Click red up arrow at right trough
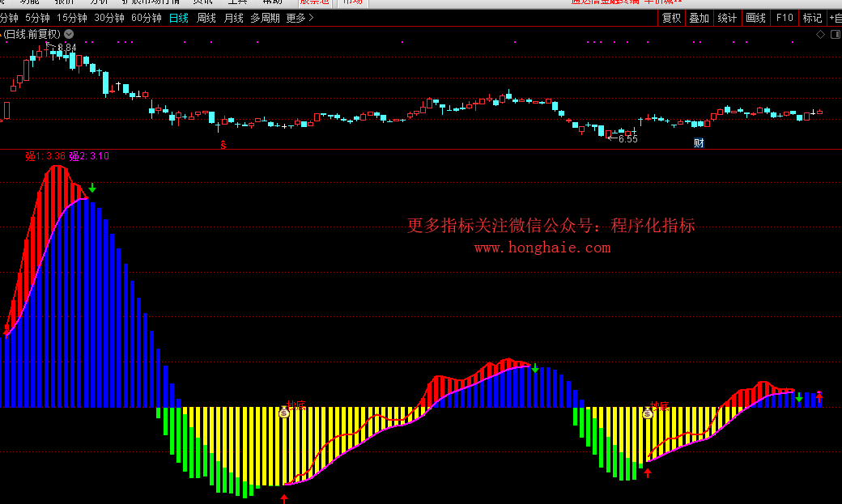This screenshot has width=842, height=504. [x=648, y=472]
